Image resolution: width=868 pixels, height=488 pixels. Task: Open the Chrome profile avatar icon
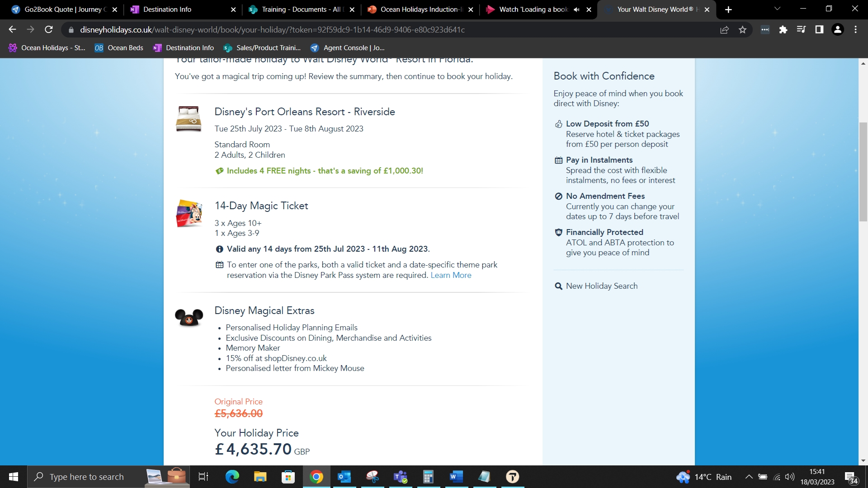tap(838, 30)
